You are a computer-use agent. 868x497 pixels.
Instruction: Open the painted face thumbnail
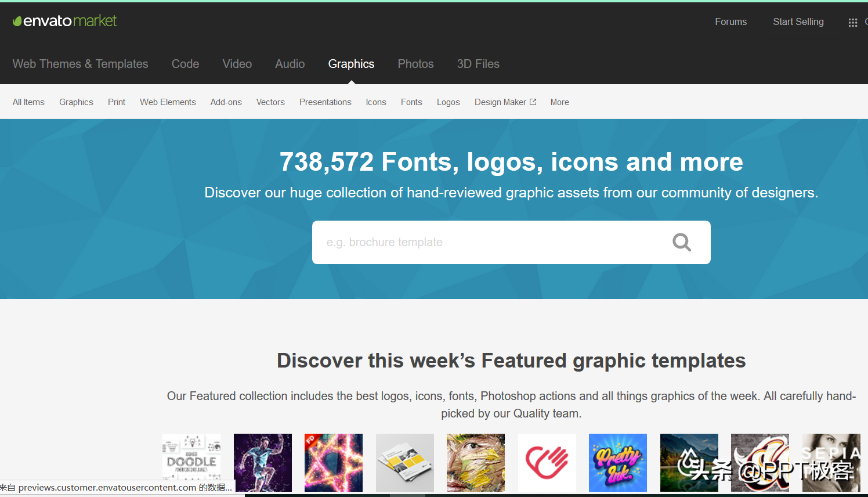(x=476, y=463)
